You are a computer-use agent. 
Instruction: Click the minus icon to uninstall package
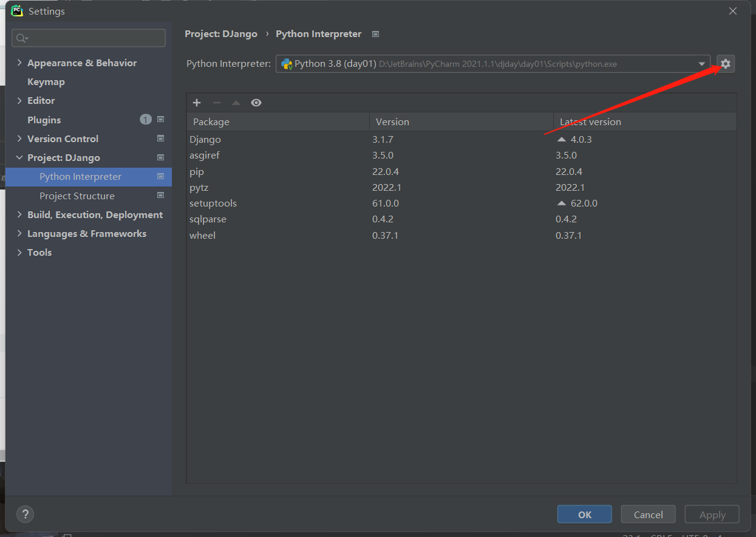[217, 103]
